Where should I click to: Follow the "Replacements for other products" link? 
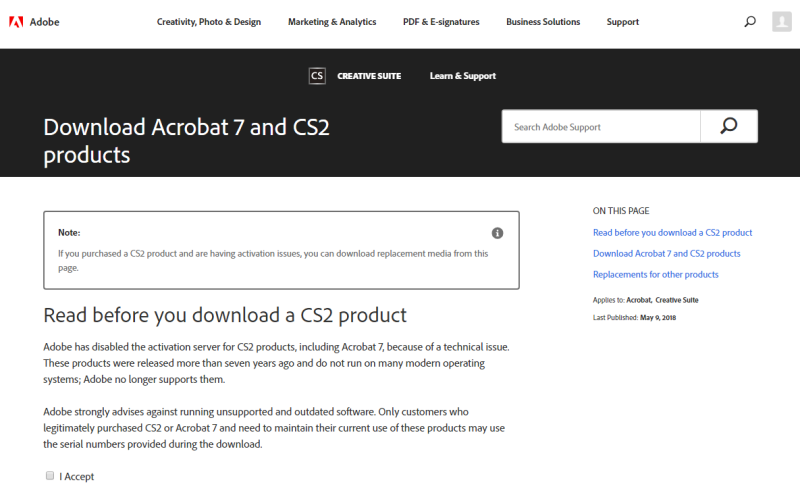click(655, 275)
